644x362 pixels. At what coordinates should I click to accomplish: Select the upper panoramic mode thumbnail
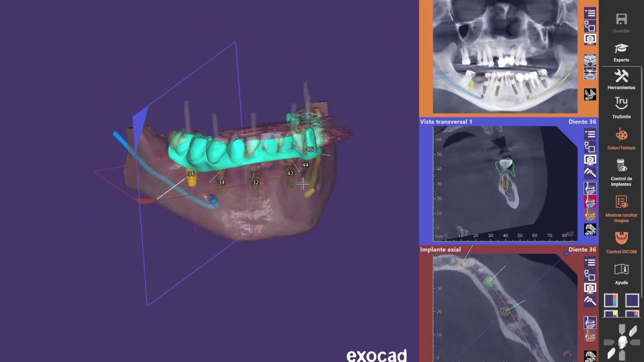tap(590, 60)
